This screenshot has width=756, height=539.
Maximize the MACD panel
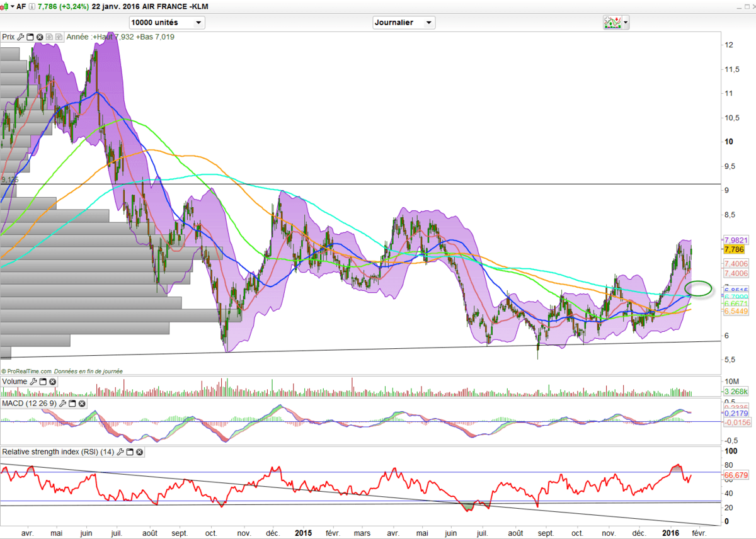point(71,403)
